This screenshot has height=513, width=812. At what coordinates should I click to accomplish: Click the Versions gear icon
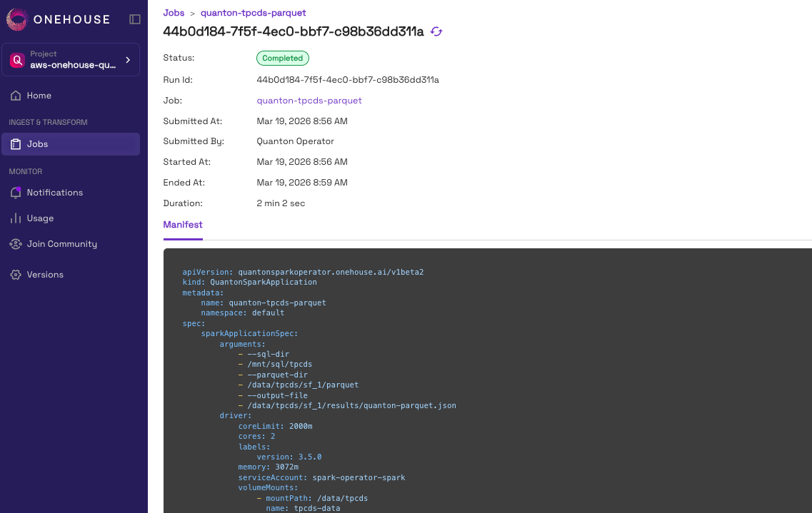click(16, 275)
